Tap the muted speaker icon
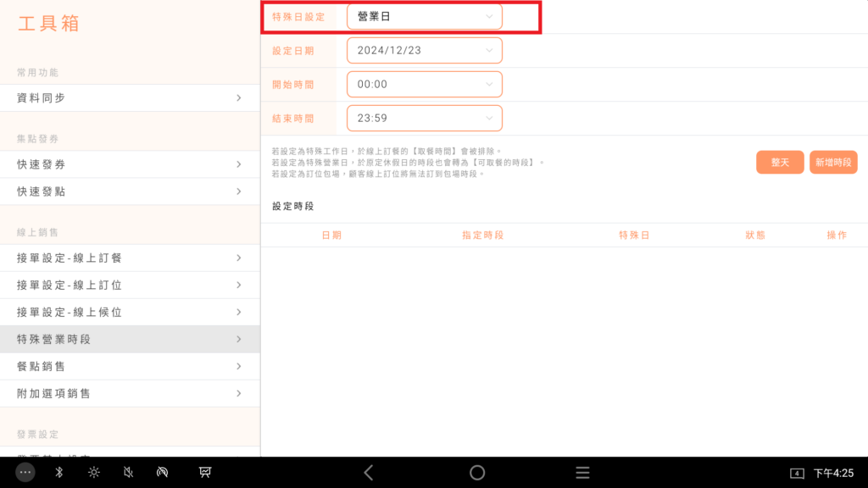 128,473
